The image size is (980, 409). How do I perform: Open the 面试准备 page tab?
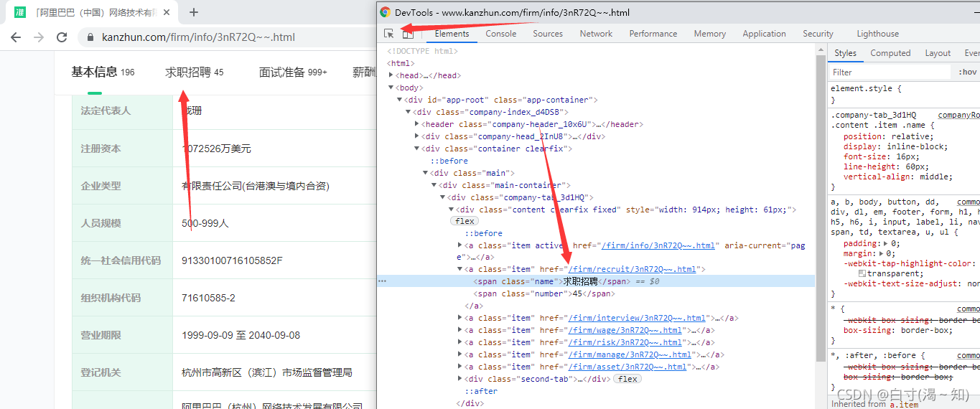pyautogui.click(x=293, y=72)
